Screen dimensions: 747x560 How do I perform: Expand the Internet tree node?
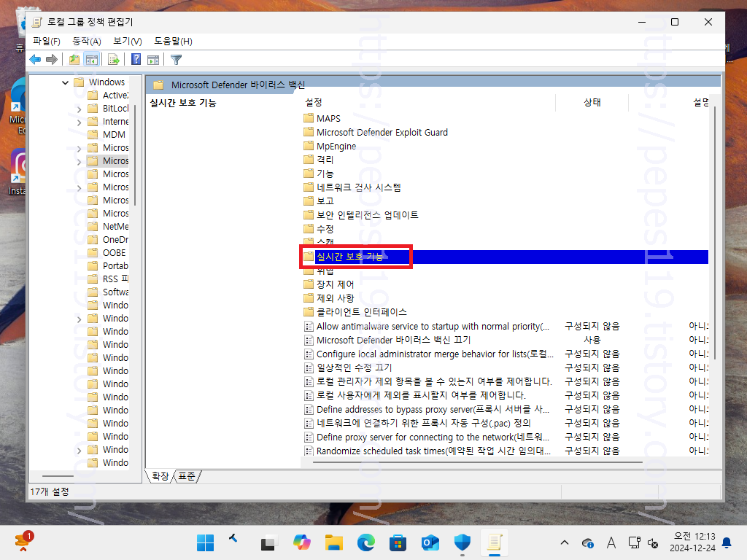[x=79, y=122]
